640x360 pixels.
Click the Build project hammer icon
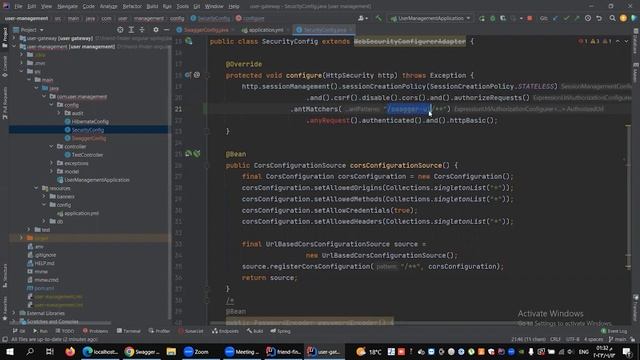pos(378,18)
